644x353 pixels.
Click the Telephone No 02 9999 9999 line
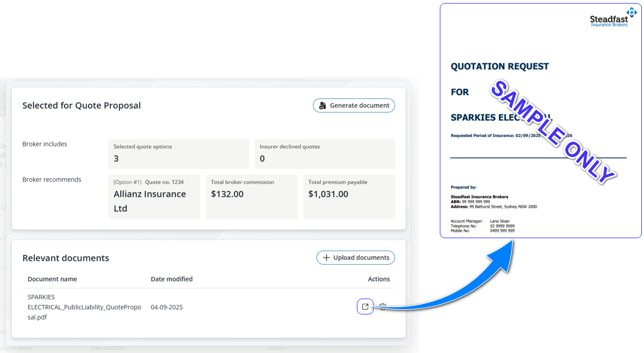(483, 226)
